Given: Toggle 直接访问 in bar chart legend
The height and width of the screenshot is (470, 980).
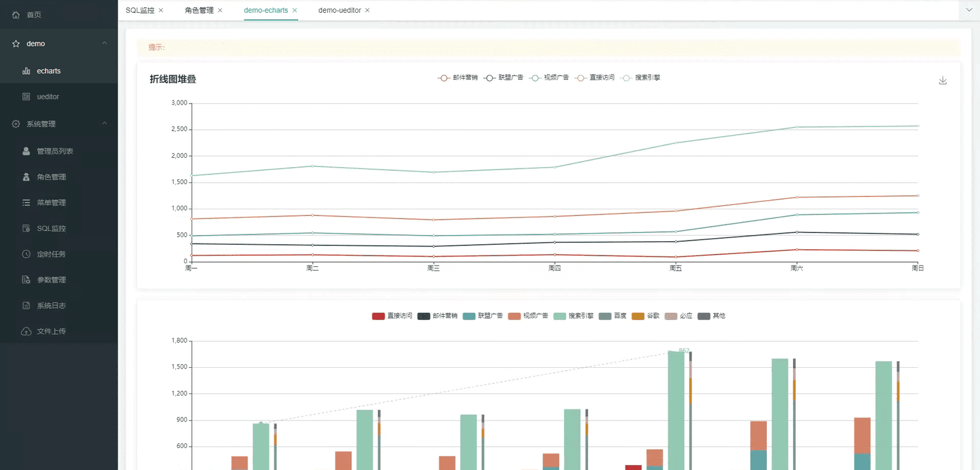Looking at the screenshot, I should [x=392, y=316].
